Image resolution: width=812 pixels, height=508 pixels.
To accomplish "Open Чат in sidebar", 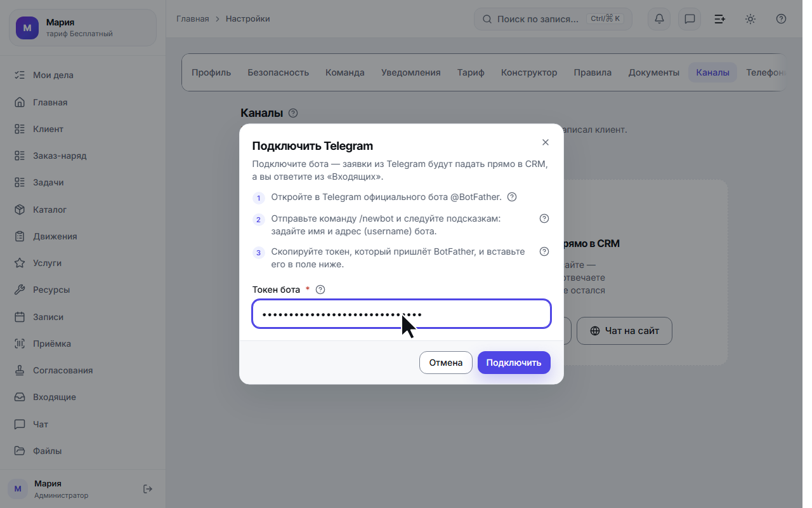I will 82,424.
